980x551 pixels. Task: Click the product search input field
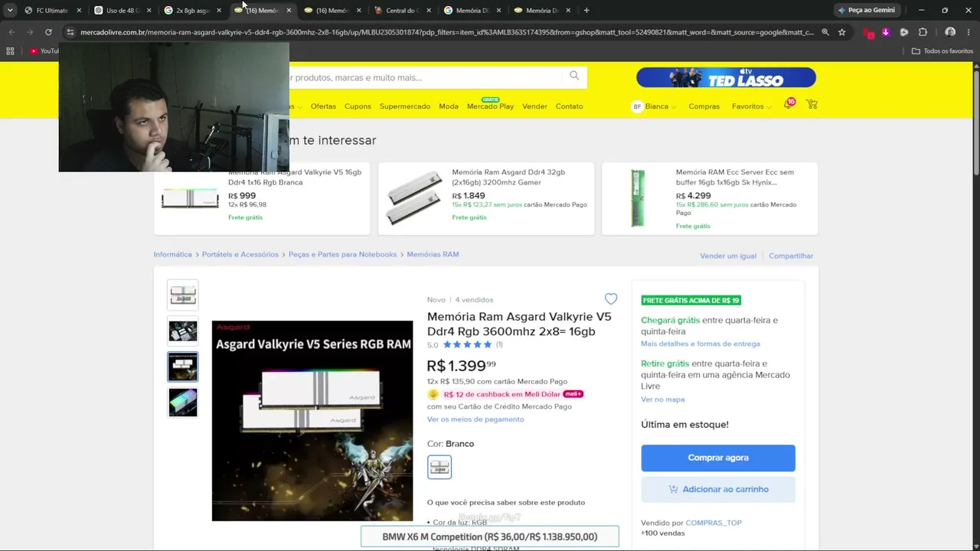(x=425, y=77)
